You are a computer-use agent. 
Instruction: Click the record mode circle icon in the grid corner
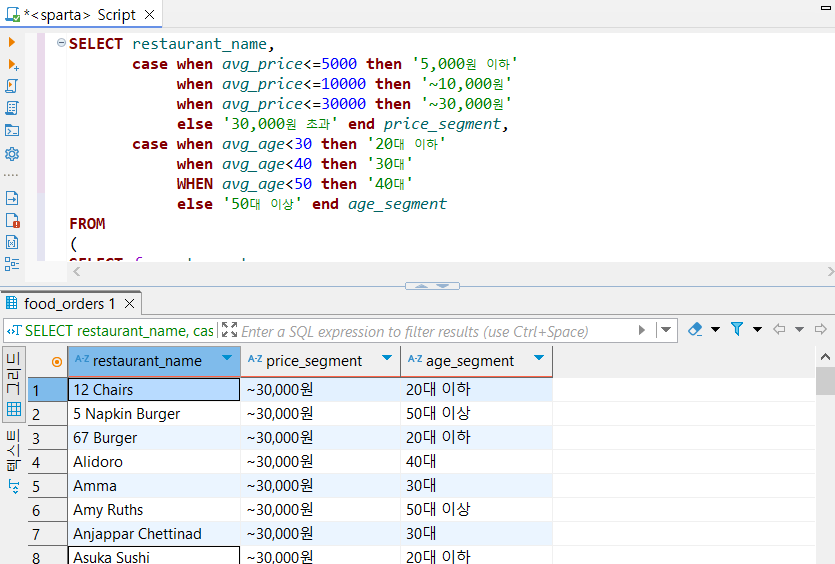56,362
